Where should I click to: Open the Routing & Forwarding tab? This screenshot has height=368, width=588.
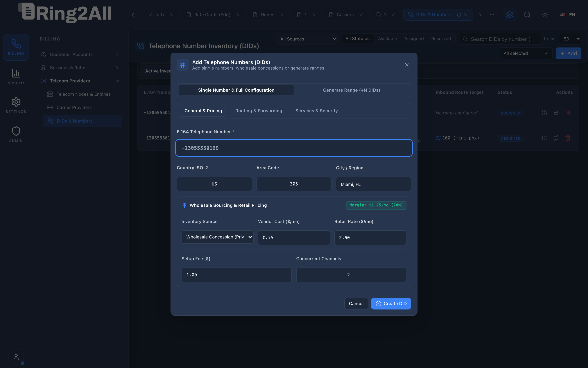click(259, 111)
